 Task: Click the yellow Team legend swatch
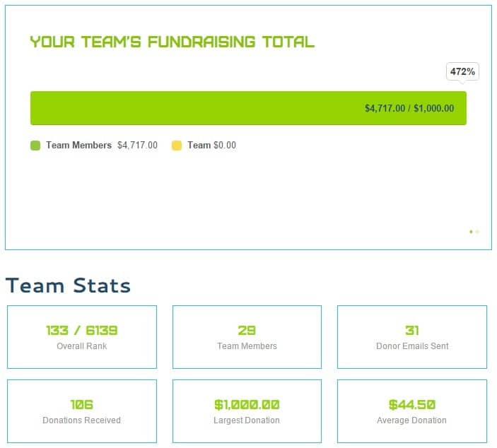177,146
